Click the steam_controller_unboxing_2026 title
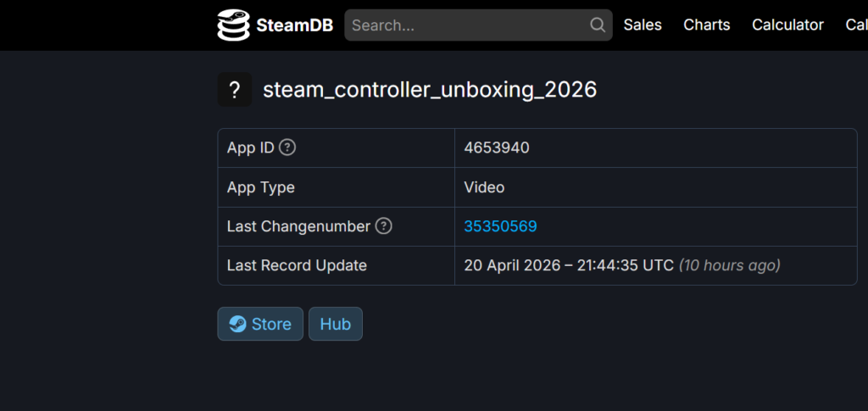 click(x=430, y=90)
